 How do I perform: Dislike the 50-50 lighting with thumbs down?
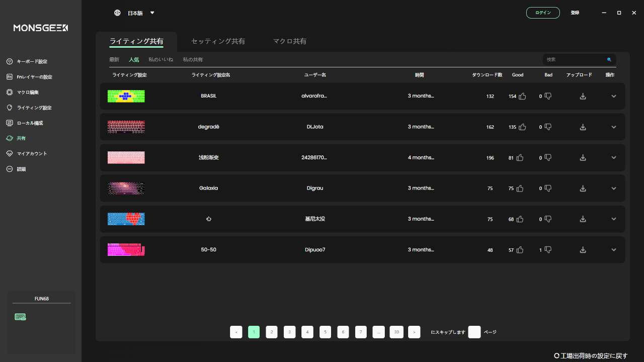pos(548,250)
